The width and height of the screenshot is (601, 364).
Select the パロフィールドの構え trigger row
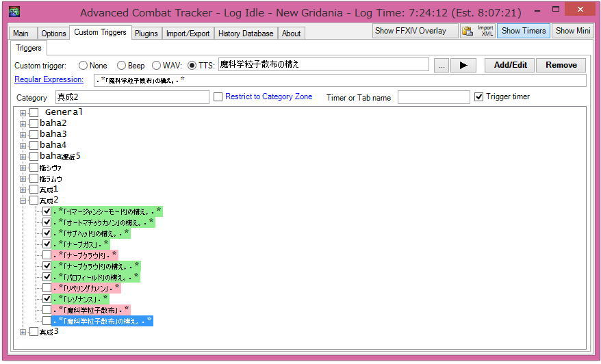96,277
